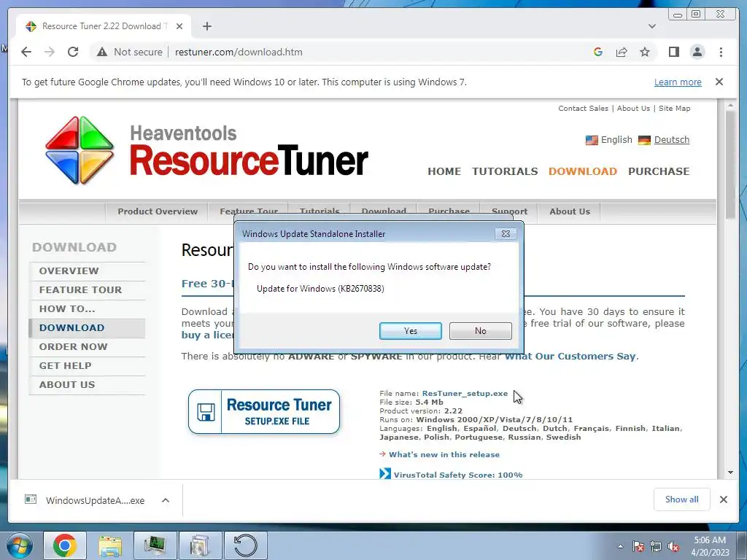Click the system monitor taskbar icon

(x=155, y=545)
